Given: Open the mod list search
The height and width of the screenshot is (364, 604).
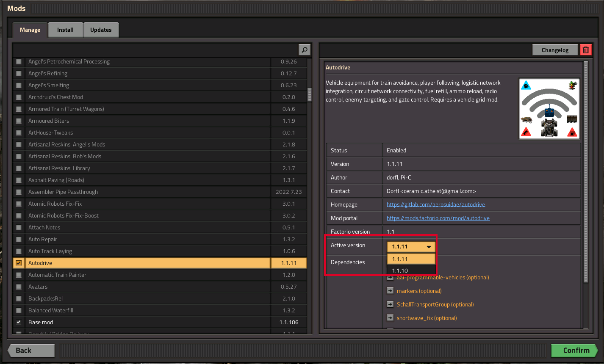Looking at the screenshot, I should [304, 50].
